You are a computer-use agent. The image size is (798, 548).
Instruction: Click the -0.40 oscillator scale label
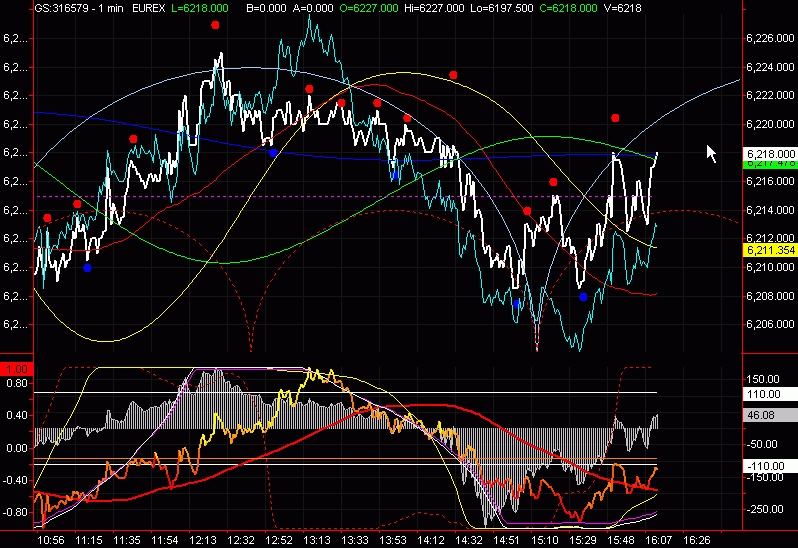point(15,480)
